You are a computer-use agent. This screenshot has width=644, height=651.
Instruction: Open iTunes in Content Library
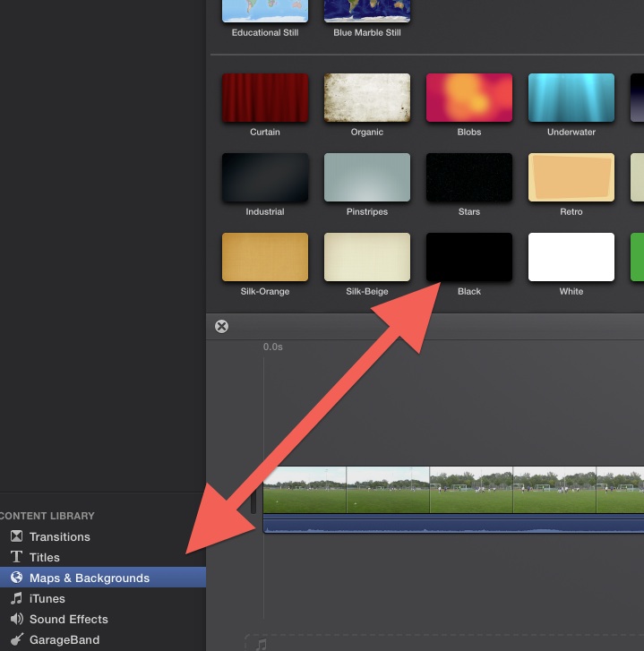pyautogui.click(x=103, y=598)
